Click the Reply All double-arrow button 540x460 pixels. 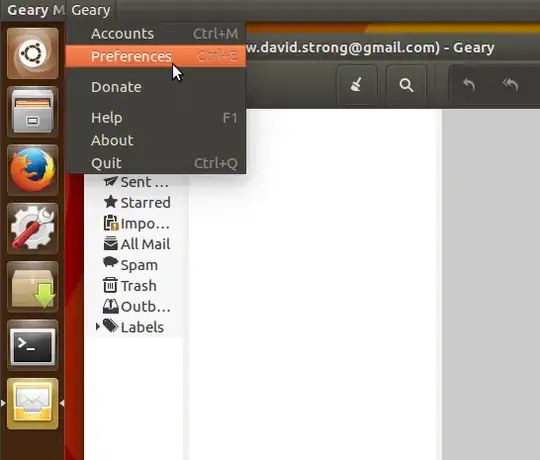[x=510, y=84]
